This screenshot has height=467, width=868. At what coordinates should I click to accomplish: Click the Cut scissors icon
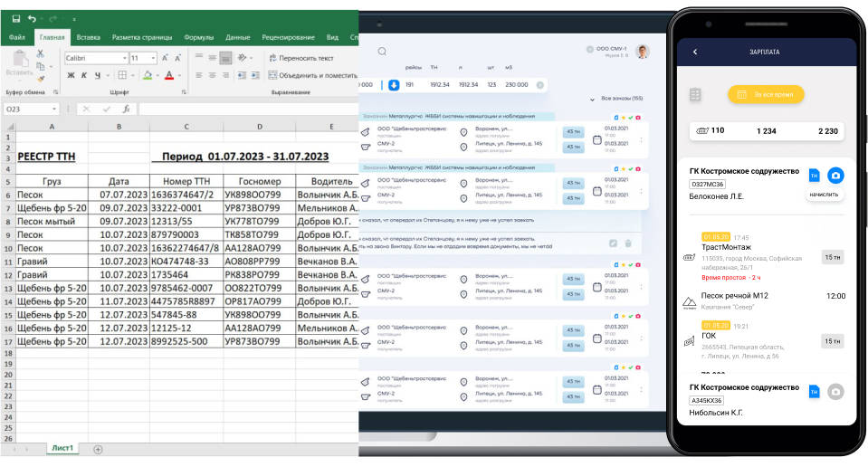point(41,54)
